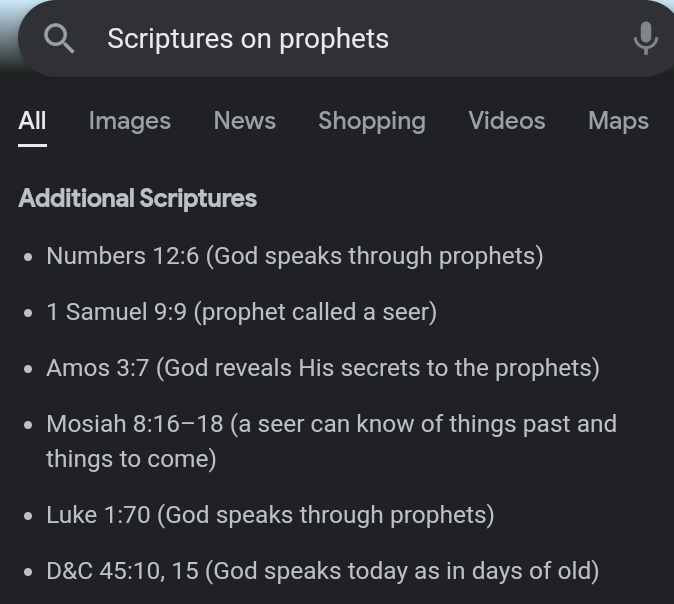Open the News tab
The image size is (674, 604).
[x=244, y=121]
